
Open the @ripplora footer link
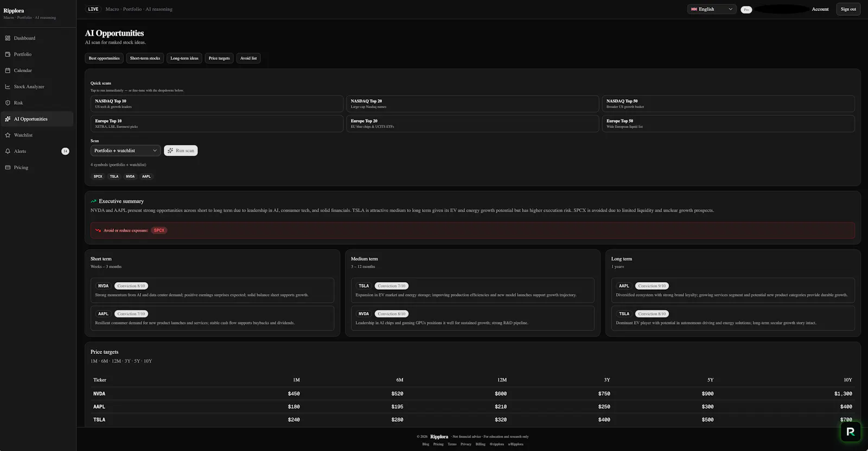click(x=497, y=444)
